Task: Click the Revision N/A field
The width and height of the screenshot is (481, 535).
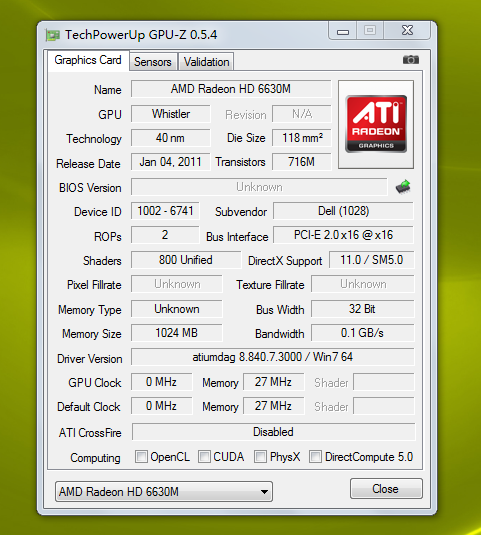Action: (302, 114)
